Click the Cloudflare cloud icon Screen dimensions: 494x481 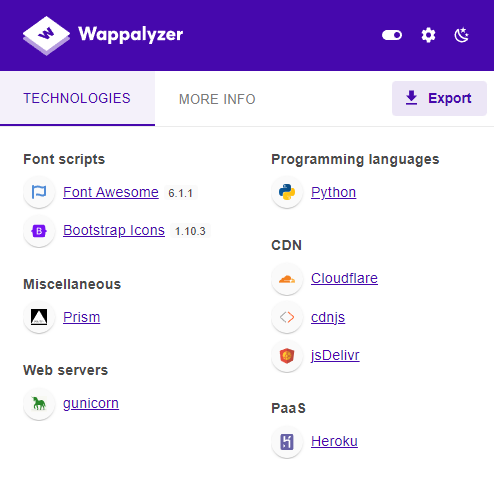click(287, 279)
